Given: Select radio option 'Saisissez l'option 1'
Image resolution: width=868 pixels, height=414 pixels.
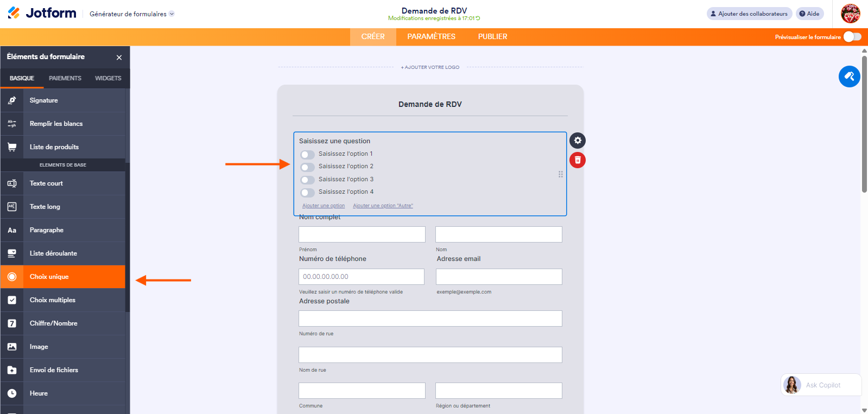Looking at the screenshot, I should 307,155.
